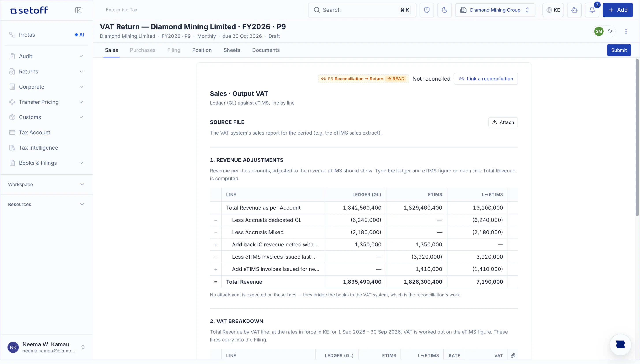
Task: Click Total Revenue as per Account row
Action: [x=364, y=208]
